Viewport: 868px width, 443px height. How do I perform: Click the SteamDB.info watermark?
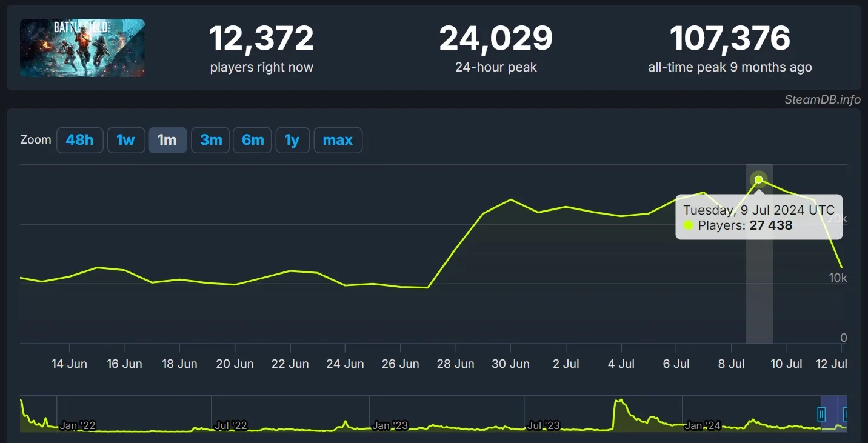pos(822,100)
